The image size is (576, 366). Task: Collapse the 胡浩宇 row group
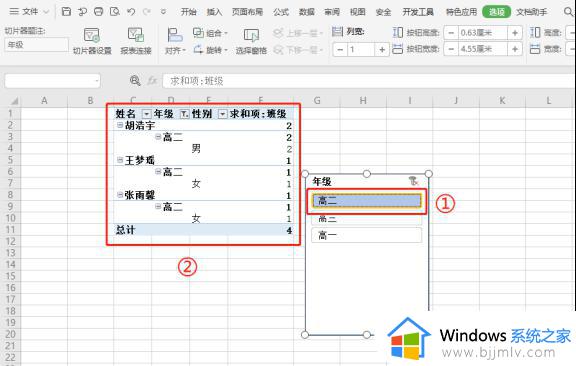tap(120, 125)
